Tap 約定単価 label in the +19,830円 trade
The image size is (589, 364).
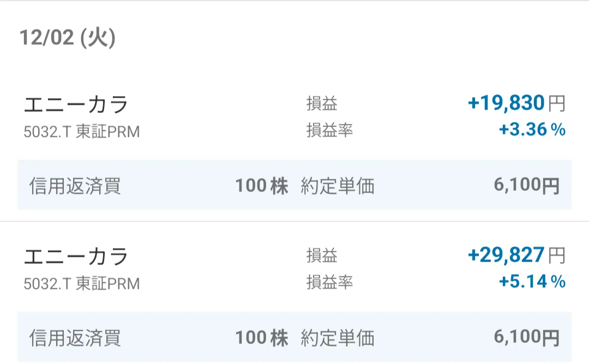(x=338, y=186)
